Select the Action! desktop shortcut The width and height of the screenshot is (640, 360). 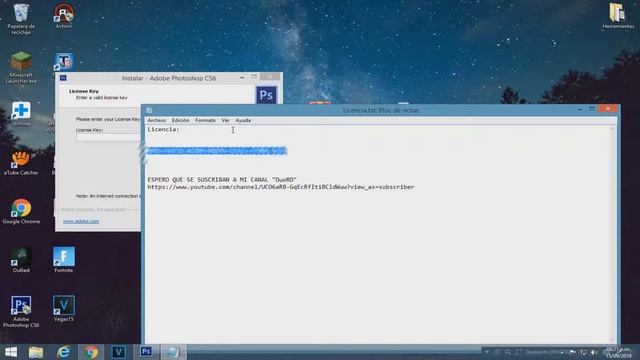(x=63, y=16)
